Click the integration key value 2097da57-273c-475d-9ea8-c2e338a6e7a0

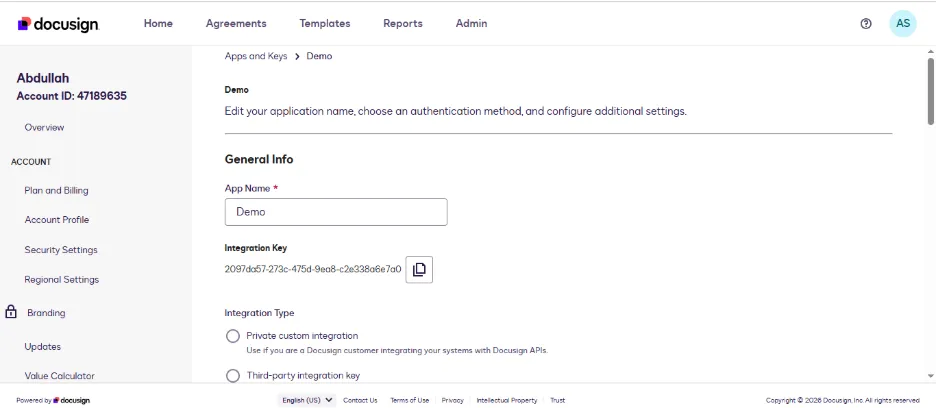[313, 269]
